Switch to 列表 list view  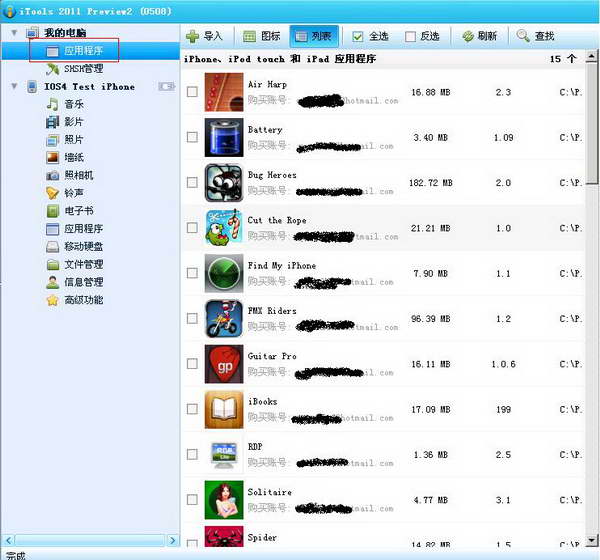(x=314, y=36)
